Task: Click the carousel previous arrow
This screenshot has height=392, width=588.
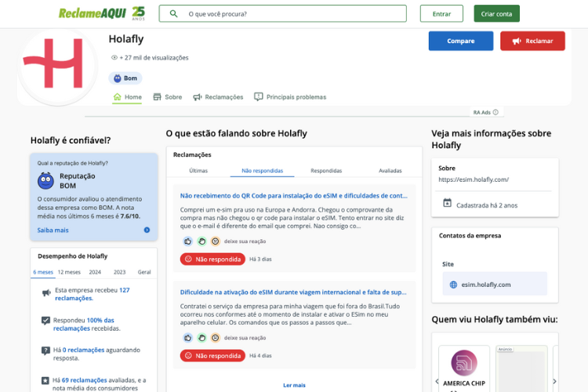Action: [437, 381]
